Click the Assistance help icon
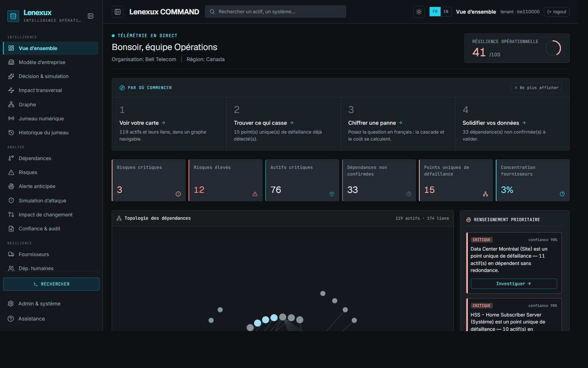The width and height of the screenshot is (588, 368). (11, 319)
